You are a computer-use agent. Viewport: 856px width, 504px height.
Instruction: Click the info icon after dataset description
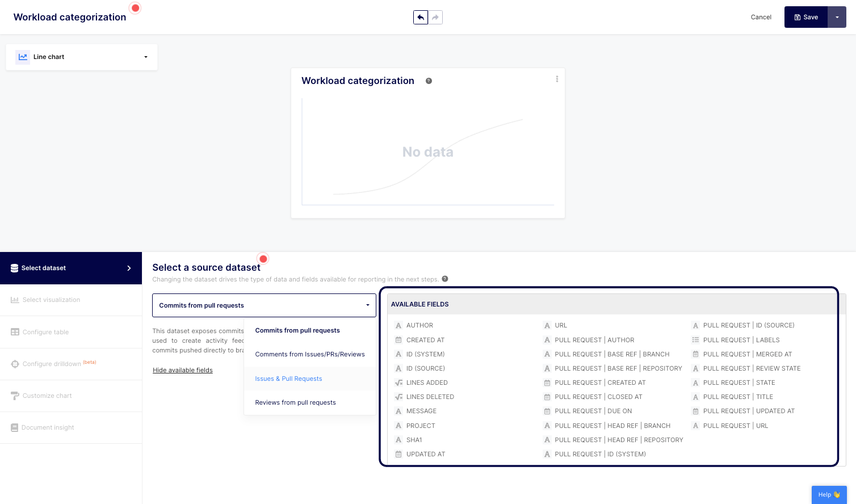pos(445,279)
